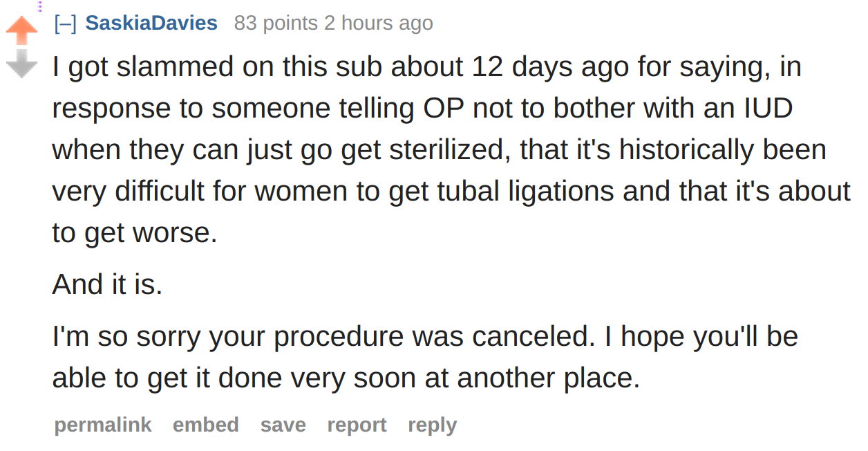Screen dimensions: 868x451
Task: Get the embed code for comment
Action: tap(206, 424)
